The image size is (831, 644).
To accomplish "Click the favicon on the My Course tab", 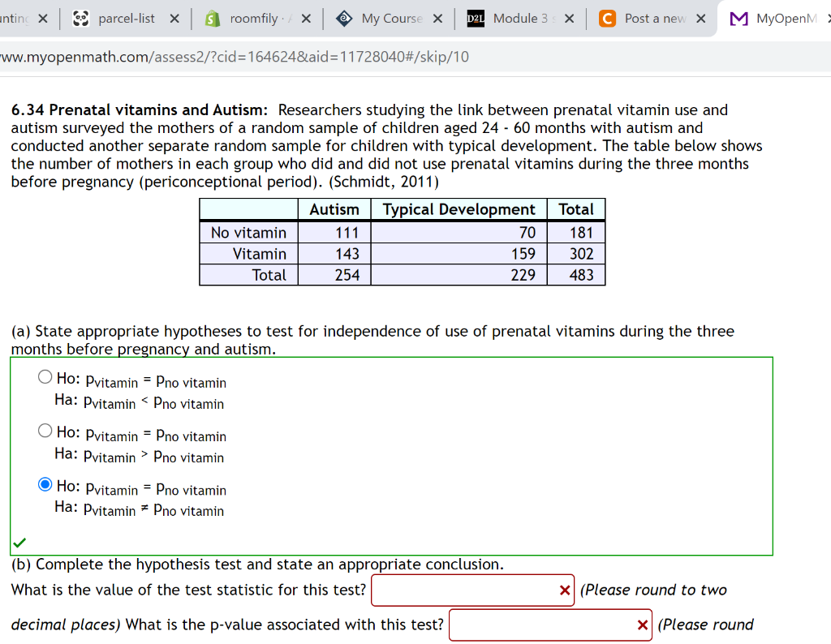I will click(342, 17).
